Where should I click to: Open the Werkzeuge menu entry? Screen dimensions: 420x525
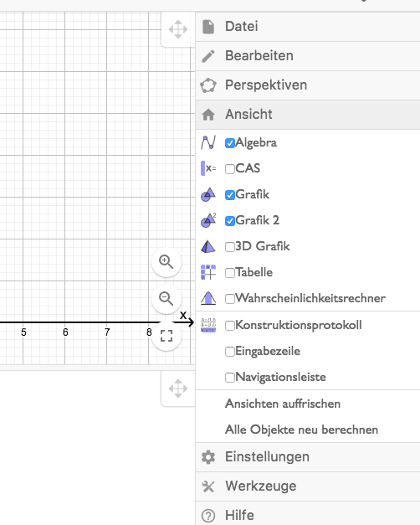308,486
